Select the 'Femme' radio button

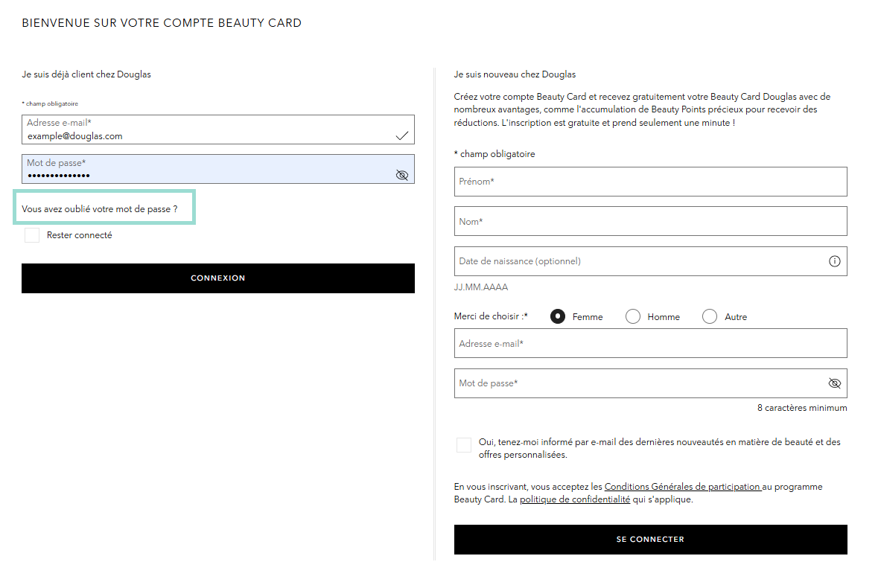click(x=557, y=316)
